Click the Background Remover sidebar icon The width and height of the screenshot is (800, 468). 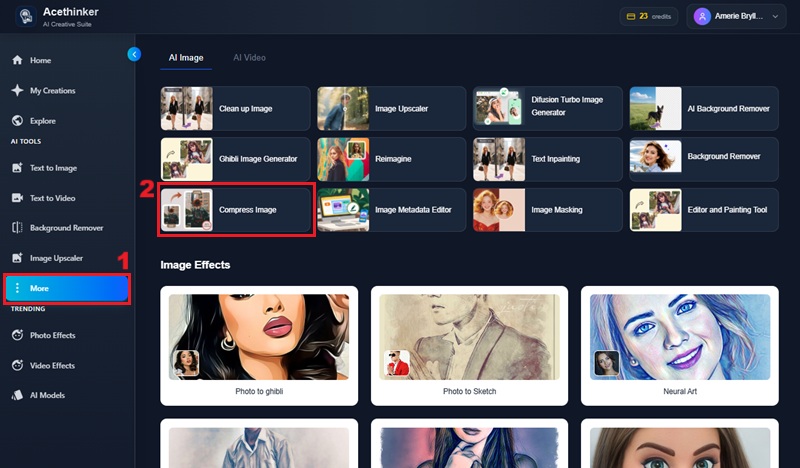[17, 228]
